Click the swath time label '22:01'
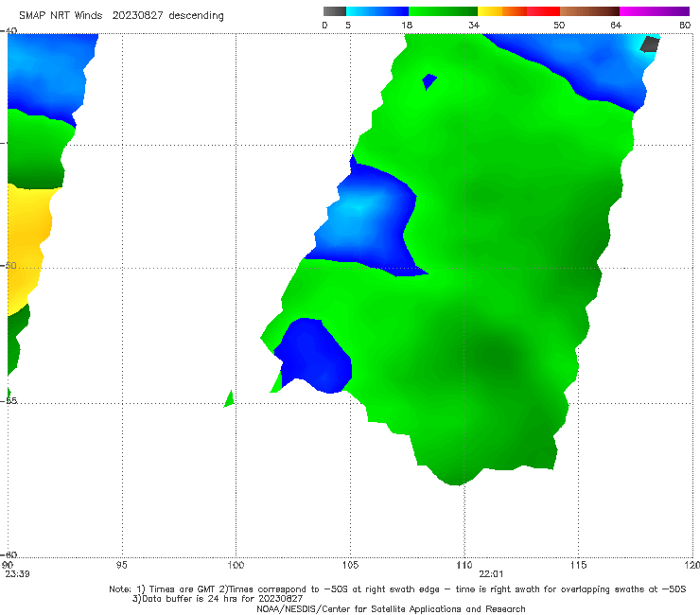This screenshot has height=615, width=700. (x=491, y=574)
